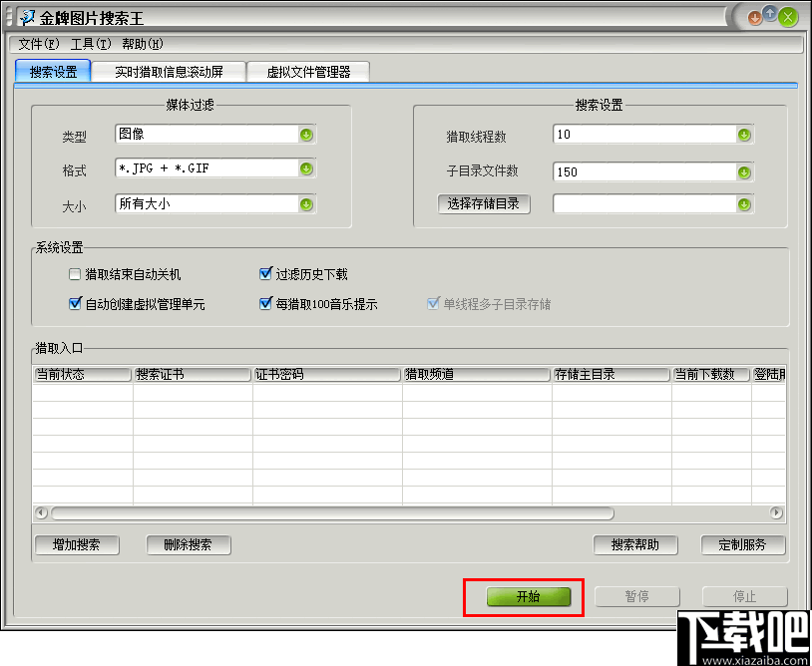The image size is (812, 666).
Task: Expand the 猎取线程数 dropdown arrow
Action: [744, 135]
